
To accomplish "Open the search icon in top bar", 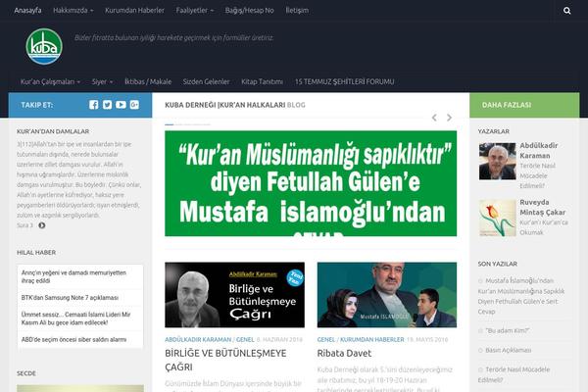I will point(567,11).
